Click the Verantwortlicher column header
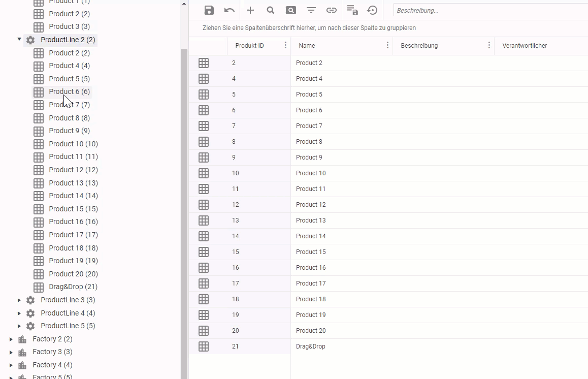 point(525,46)
